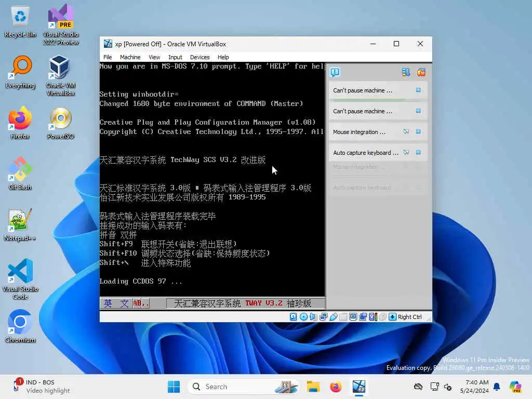This screenshot has width=532, height=399.
Task: Click the hard disk activity indicator in VirtualBox status bar
Action: coord(293,317)
